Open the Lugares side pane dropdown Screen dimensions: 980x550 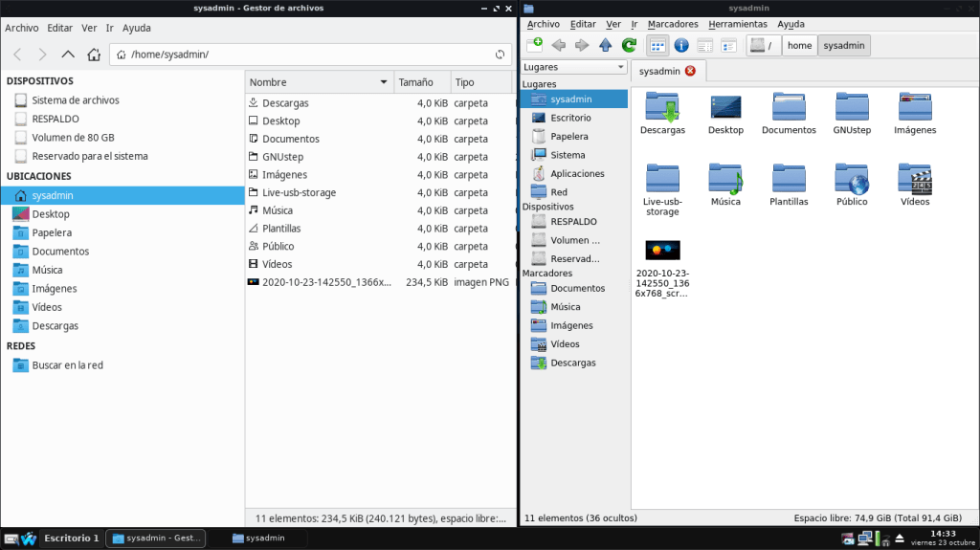tap(575, 67)
